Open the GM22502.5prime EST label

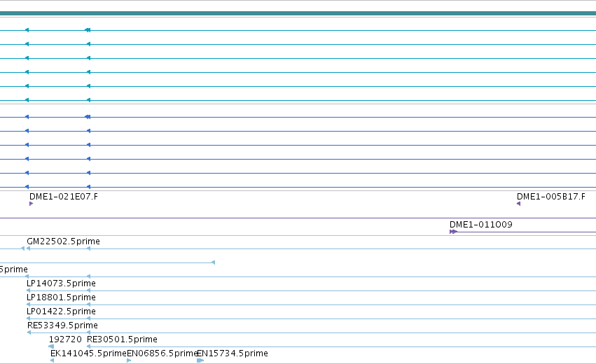click(63, 241)
